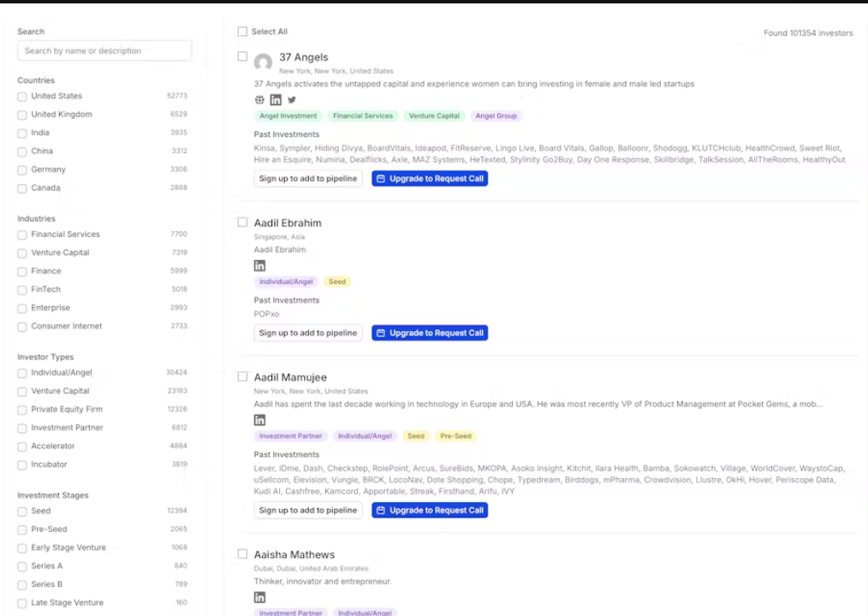Check the Enterprise industry filter
This screenshot has width=868, height=616.
22,308
